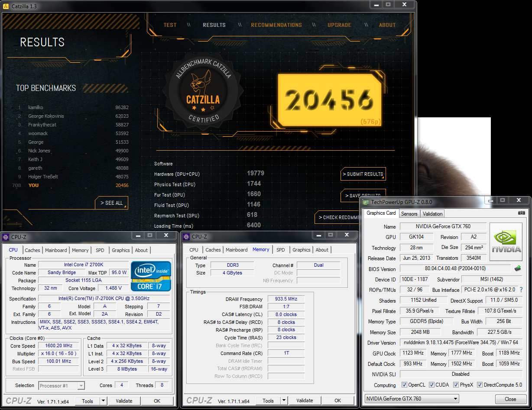532x410 pixels.
Task: Toggle the DirectCompute 5.0 checkbox
Action: point(480,384)
